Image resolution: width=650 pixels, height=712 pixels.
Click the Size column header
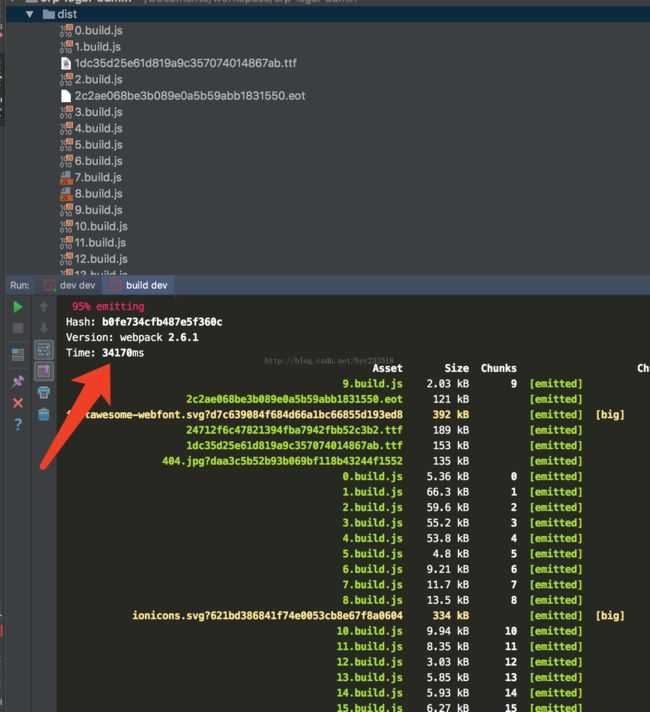coord(456,368)
